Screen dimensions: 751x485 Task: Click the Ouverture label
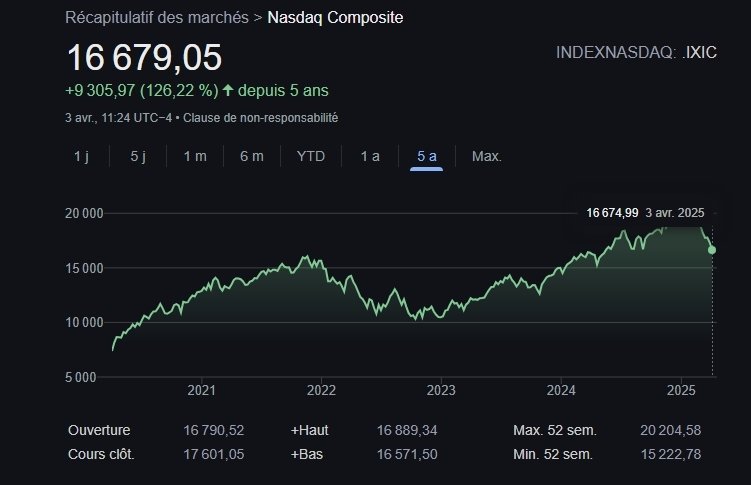point(99,430)
